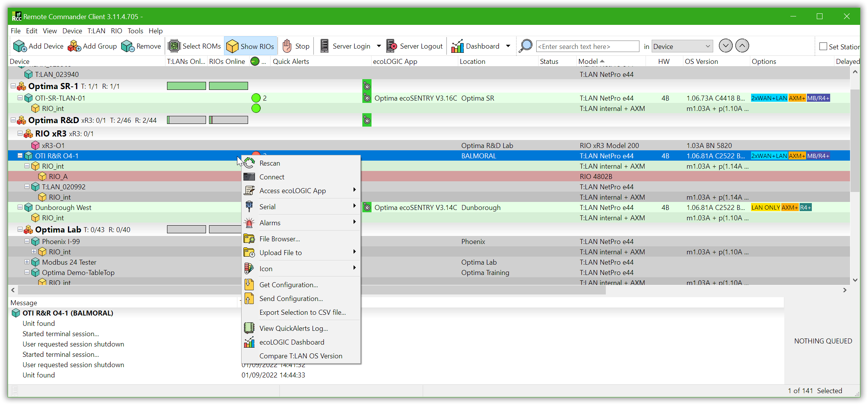Open Access ecoLOGIC App submenu

coord(301,191)
